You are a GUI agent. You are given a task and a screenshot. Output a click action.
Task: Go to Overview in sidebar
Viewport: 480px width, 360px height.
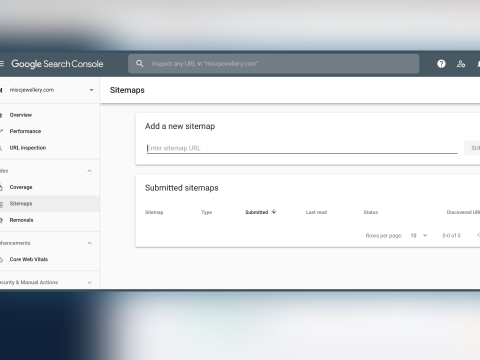21,115
